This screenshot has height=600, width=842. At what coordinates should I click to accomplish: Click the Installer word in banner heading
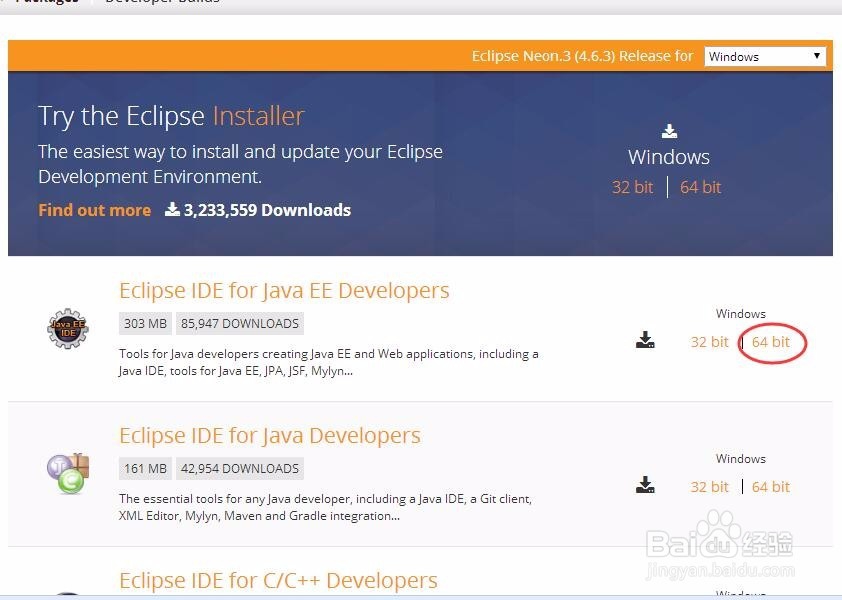(258, 116)
